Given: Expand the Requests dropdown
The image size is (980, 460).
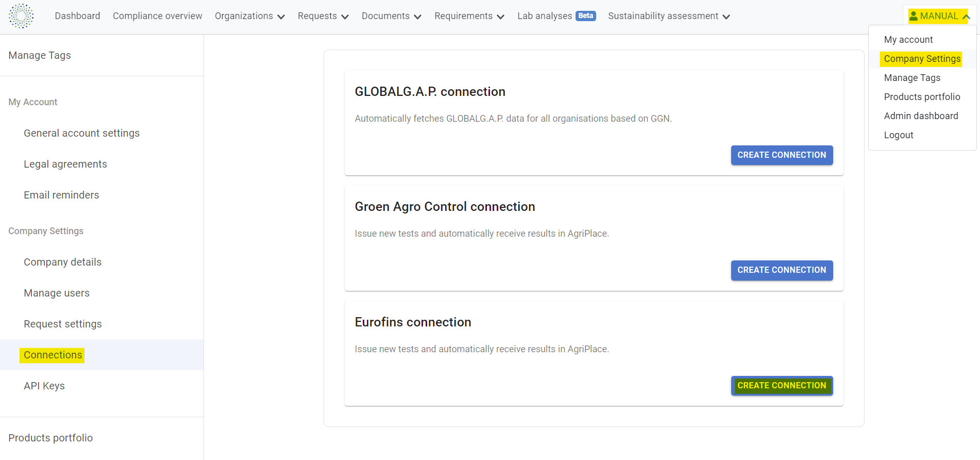Looking at the screenshot, I should tap(323, 16).
